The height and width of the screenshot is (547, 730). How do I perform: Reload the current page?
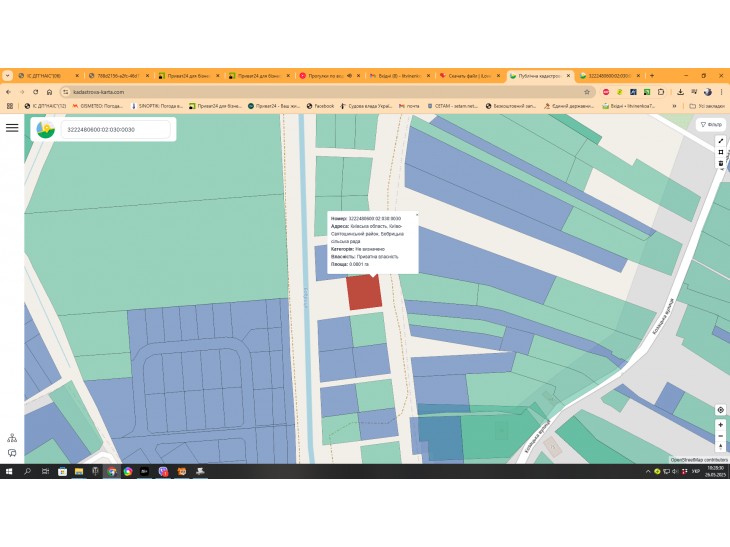36,92
